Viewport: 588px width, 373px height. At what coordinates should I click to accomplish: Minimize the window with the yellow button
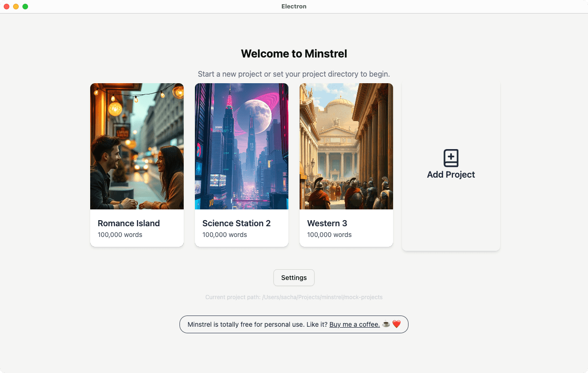click(x=16, y=7)
